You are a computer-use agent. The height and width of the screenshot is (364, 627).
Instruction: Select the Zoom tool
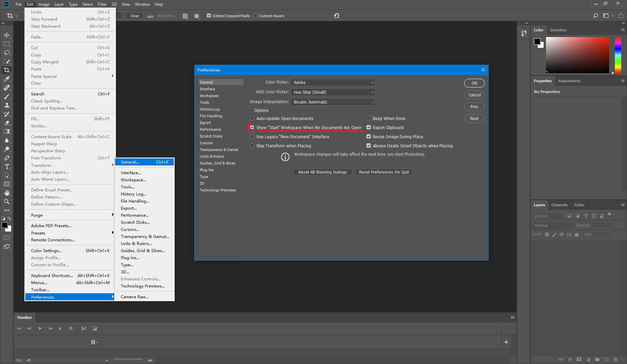[7, 202]
